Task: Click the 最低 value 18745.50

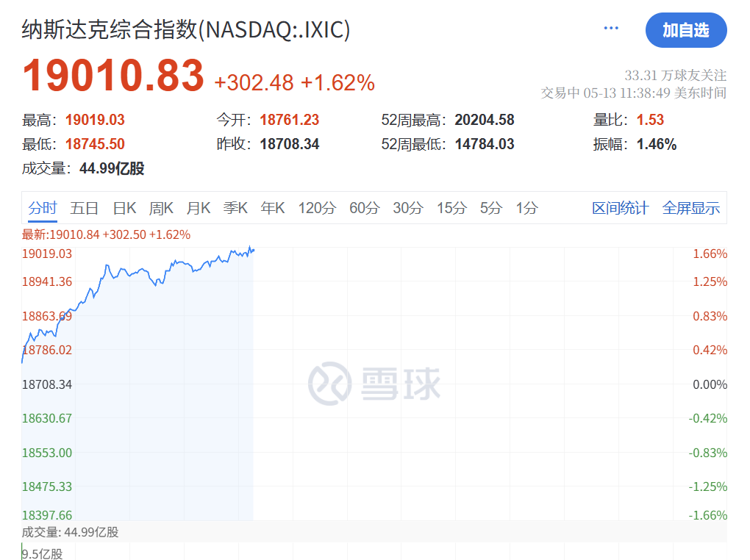Action: (95, 144)
